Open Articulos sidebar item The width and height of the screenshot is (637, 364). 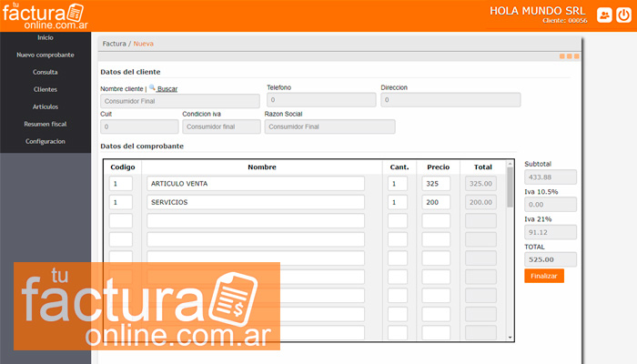[x=45, y=106]
